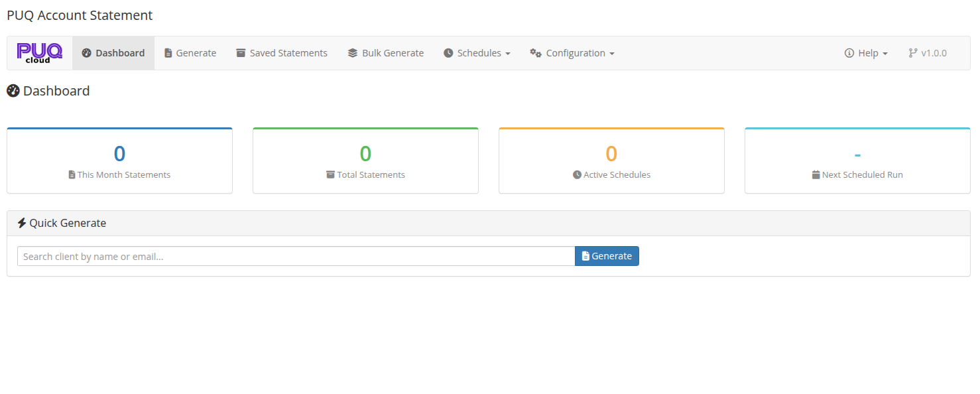Select the Saved Statements archive icon
This screenshot has height=394, width=980.
240,52
